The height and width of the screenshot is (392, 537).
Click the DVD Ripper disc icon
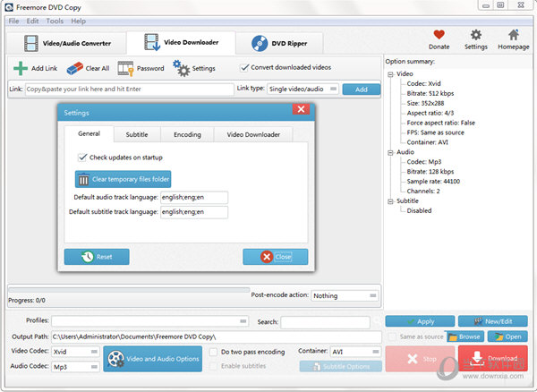tap(260, 44)
